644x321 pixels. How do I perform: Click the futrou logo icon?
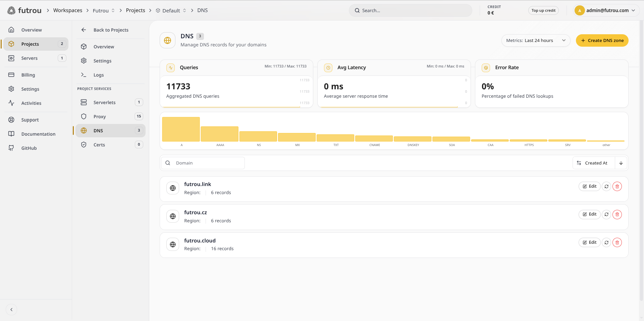click(11, 10)
